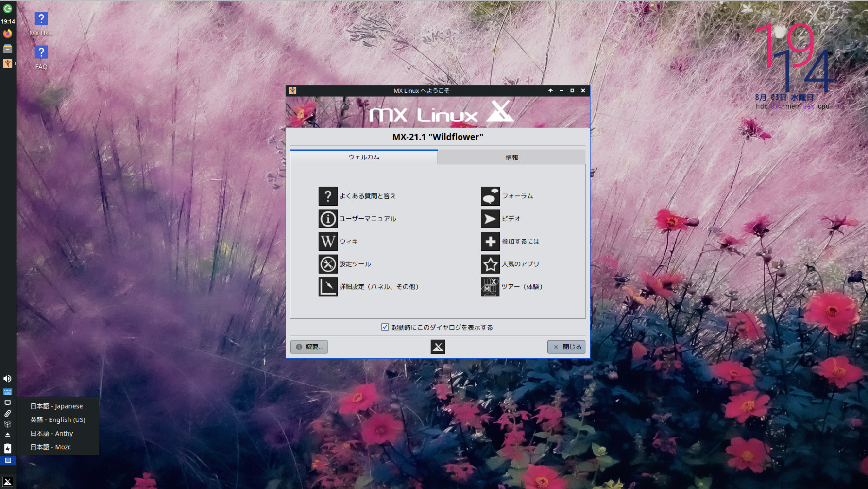This screenshot has height=489, width=868.
Task: Open the フォーラム speech bubble icon
Action: pos(490,196)
